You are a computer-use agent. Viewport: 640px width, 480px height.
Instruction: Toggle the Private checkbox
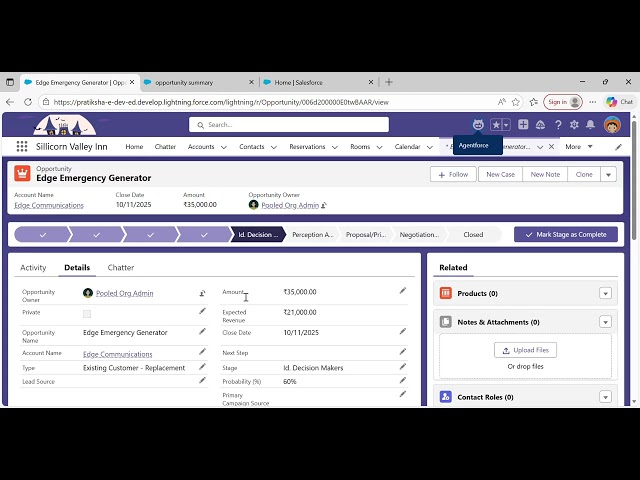(x=87, y=314)
